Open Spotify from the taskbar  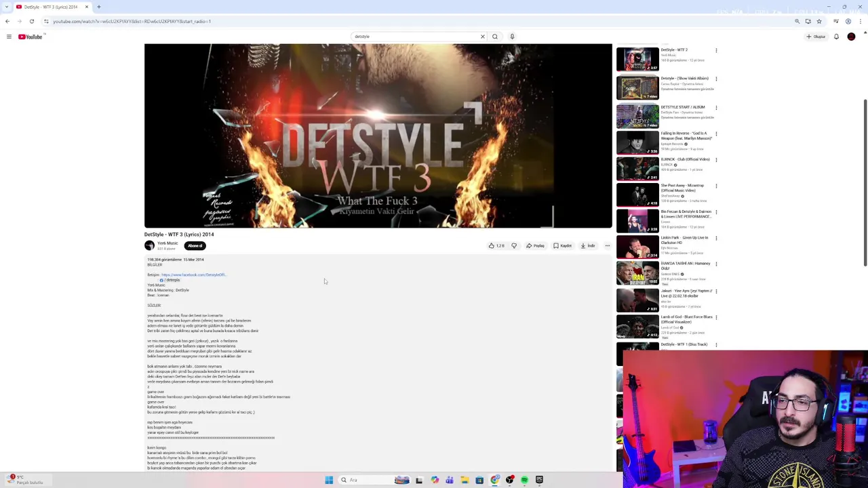point(524,480)
